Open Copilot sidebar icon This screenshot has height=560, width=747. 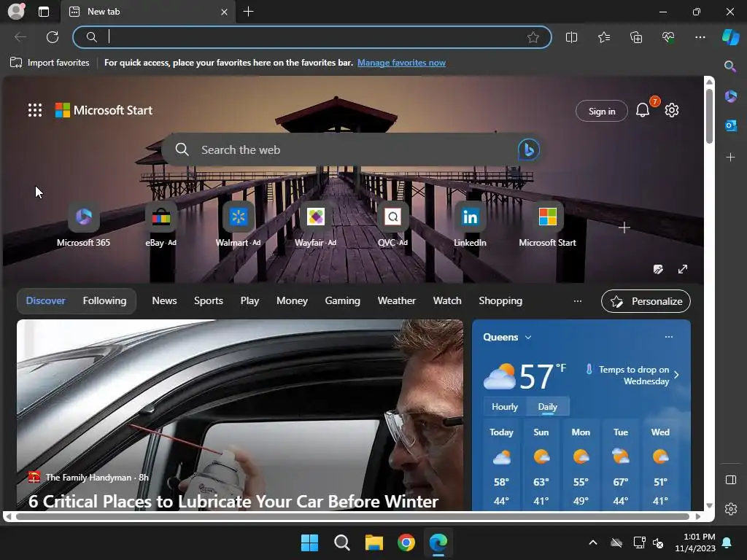pos(731,37)
